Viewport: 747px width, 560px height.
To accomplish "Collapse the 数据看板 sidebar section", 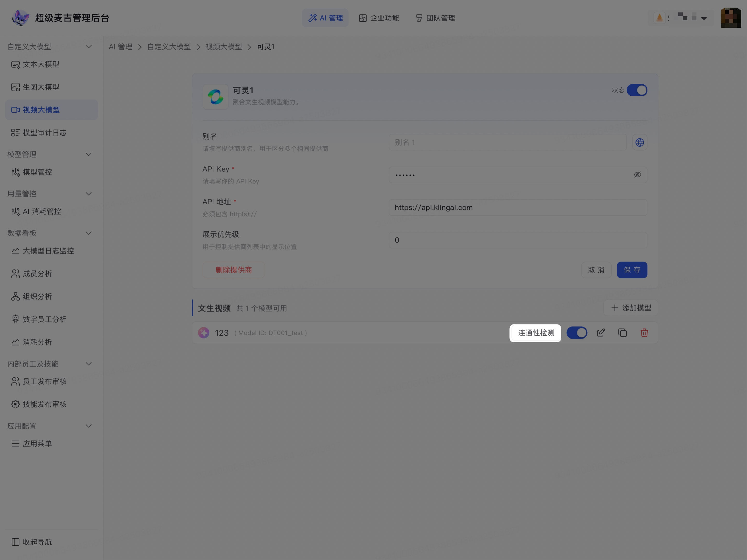I will (89, 233).
